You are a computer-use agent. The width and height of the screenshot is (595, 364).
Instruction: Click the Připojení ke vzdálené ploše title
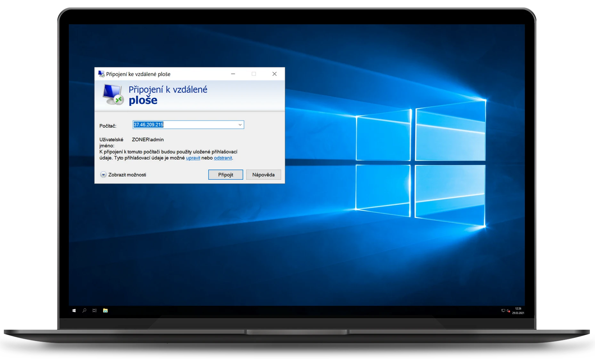pyautogui.click(x=138, y=74)
